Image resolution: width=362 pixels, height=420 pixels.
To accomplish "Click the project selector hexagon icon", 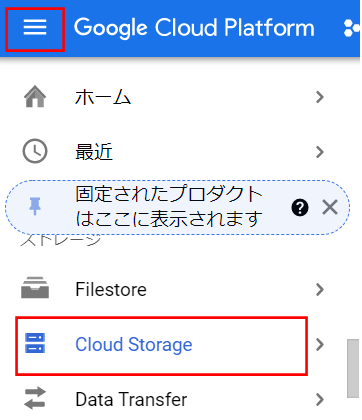I will 352,27.
